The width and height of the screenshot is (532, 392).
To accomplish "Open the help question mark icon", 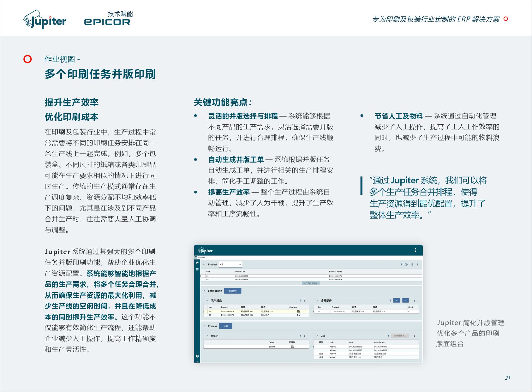I will point(197,356).
